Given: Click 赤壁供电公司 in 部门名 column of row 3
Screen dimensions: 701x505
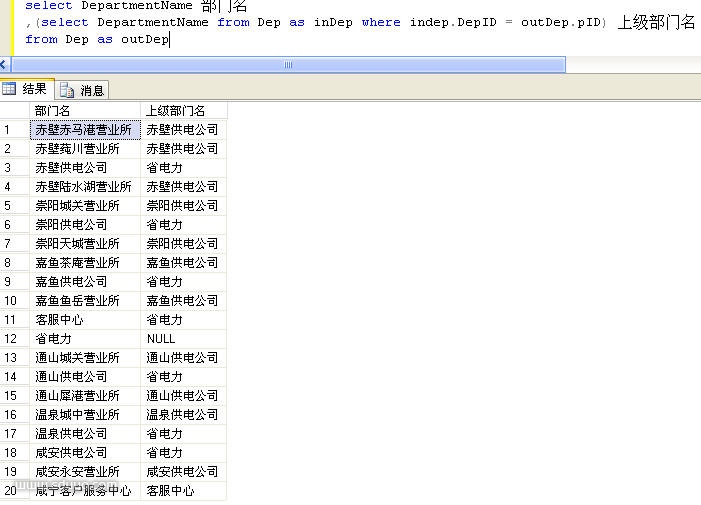Looking at the screenshot, I should pos(85,168).
